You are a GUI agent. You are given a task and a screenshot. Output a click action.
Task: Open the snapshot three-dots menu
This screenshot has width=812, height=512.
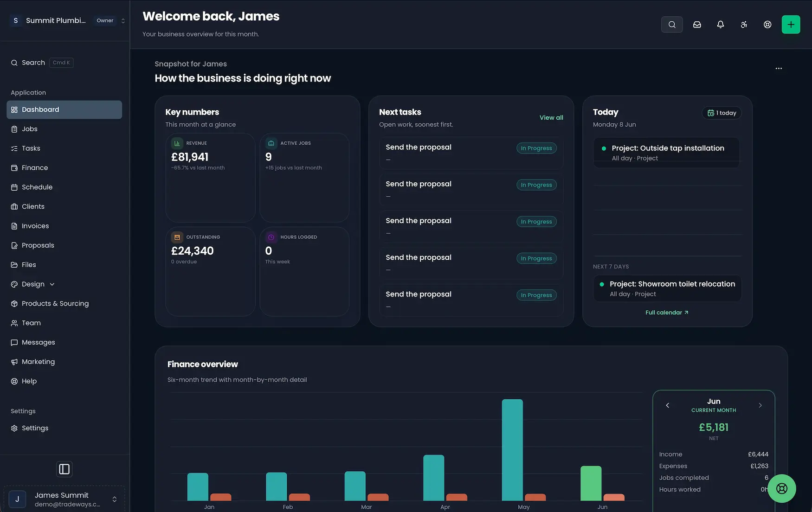click(779, 68)
